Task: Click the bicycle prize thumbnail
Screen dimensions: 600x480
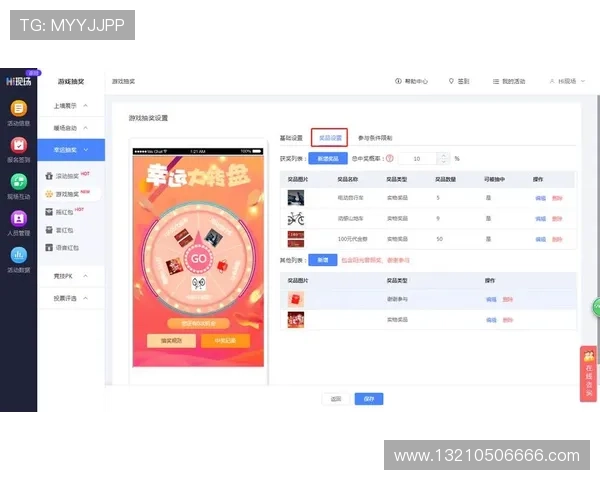Action: (x=296, y=219)
